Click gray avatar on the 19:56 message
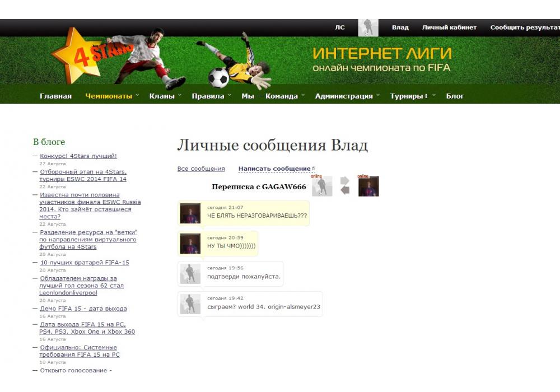560x392 pixels. 190,274
